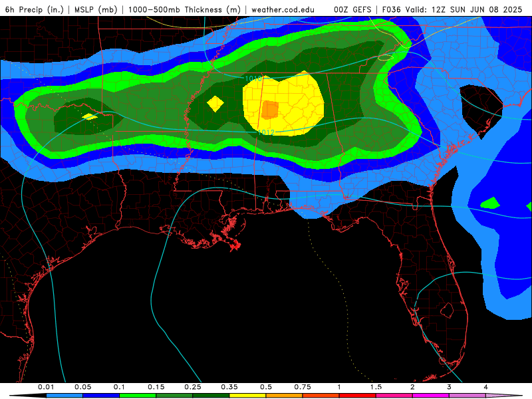The image size is (532, 399).
Task: Click the weather.cod.edu source text
Action: coord(283,9)
